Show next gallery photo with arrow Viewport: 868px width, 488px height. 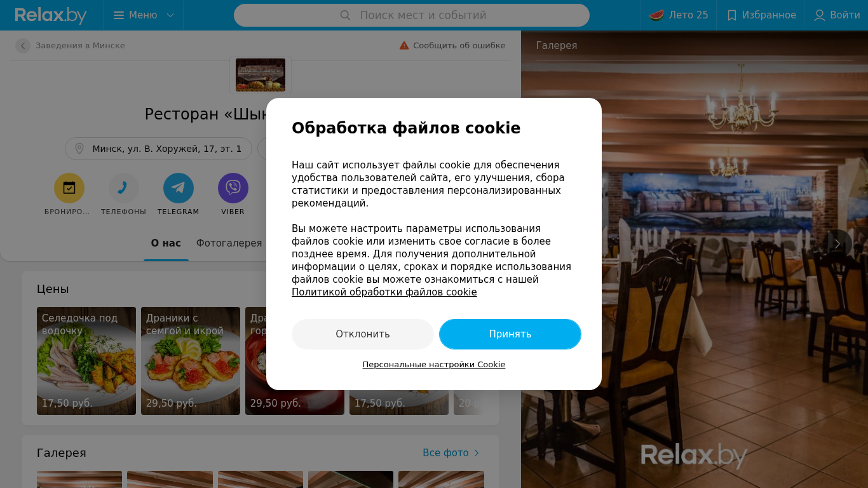837,244
